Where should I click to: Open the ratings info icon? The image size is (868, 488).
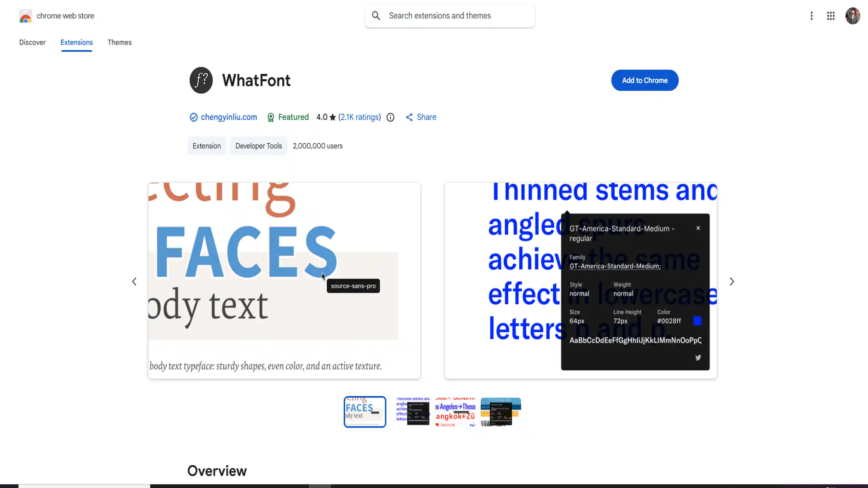point(390,117)
